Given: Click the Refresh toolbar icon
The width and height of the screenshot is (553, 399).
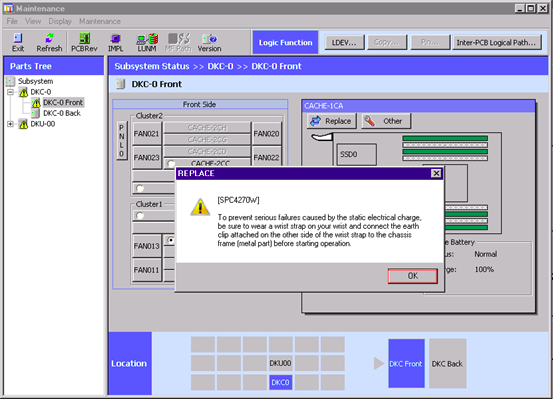Looking at the screenshot, I should (49, 42).
